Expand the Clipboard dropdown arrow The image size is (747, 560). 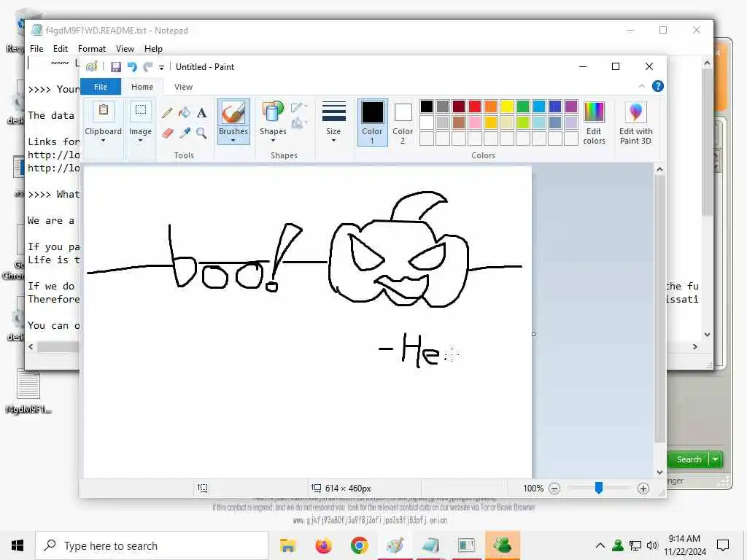(103, 141)
